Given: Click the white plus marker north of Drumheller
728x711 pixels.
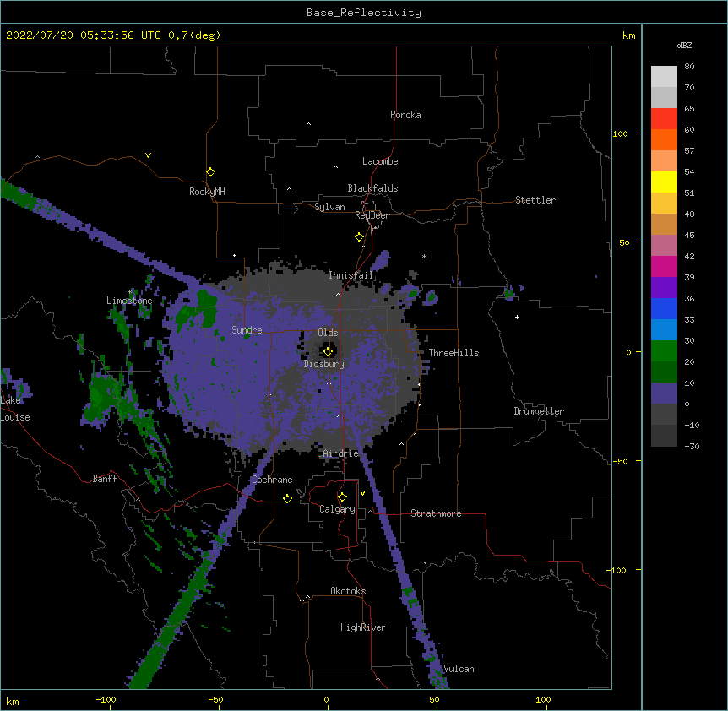Looking at the screenshot, I should [x=517, y=317].
